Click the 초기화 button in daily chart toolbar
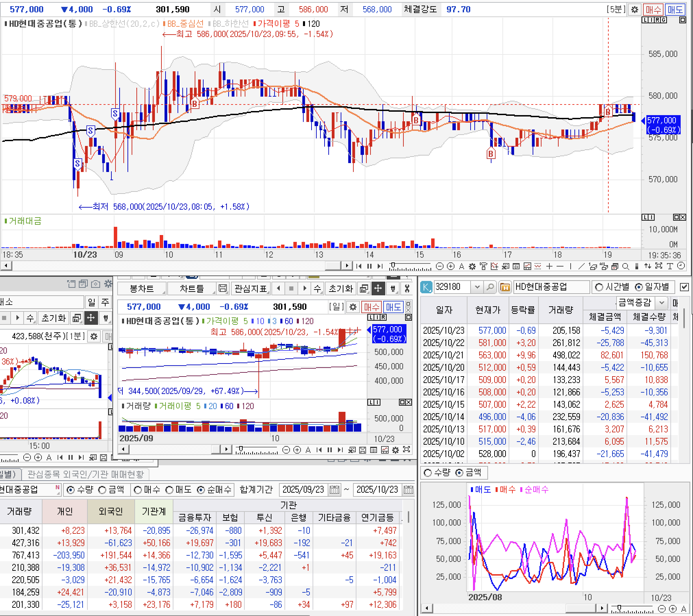 (x=340, y=289)
